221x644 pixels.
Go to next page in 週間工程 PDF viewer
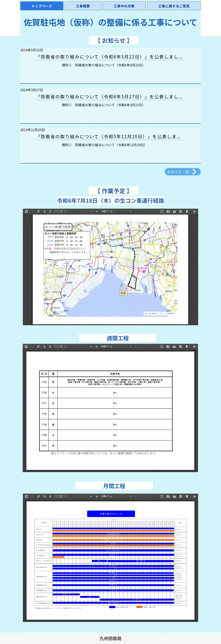[x=50, y=347]
